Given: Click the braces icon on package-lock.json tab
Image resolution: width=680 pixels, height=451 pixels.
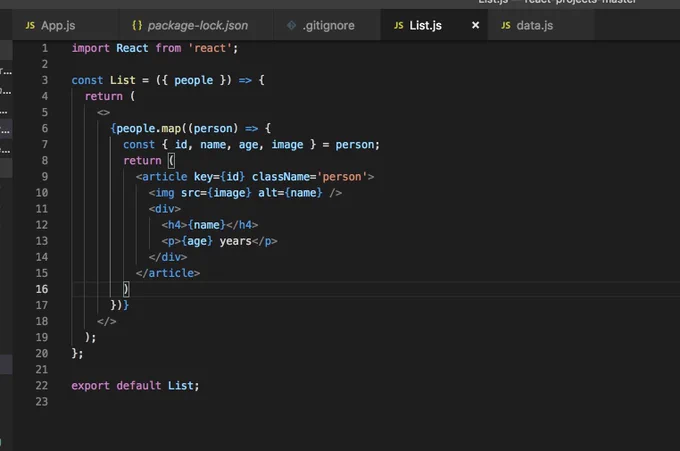Looking at the screenshot, I should pyautogui.click(x=137, y=25).
